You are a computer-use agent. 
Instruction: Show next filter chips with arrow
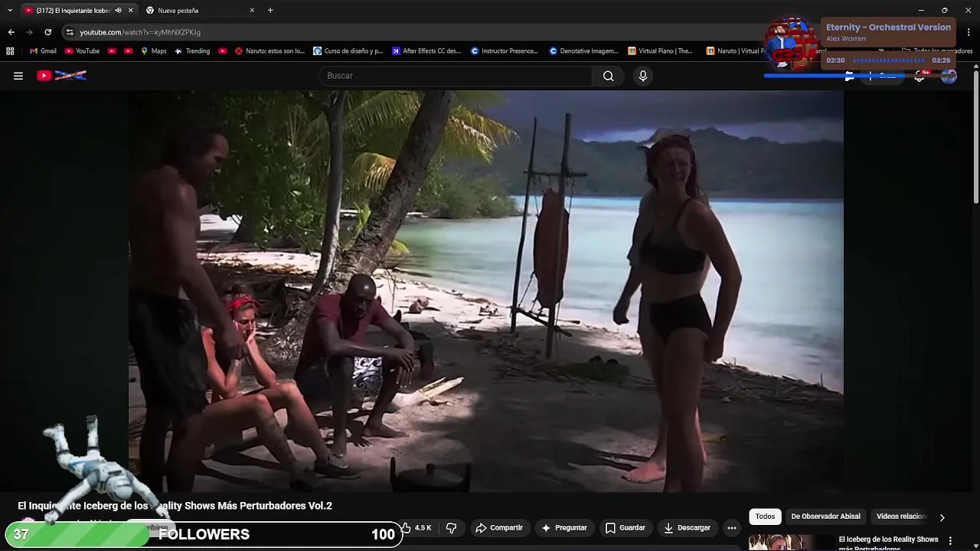[942, 517]
